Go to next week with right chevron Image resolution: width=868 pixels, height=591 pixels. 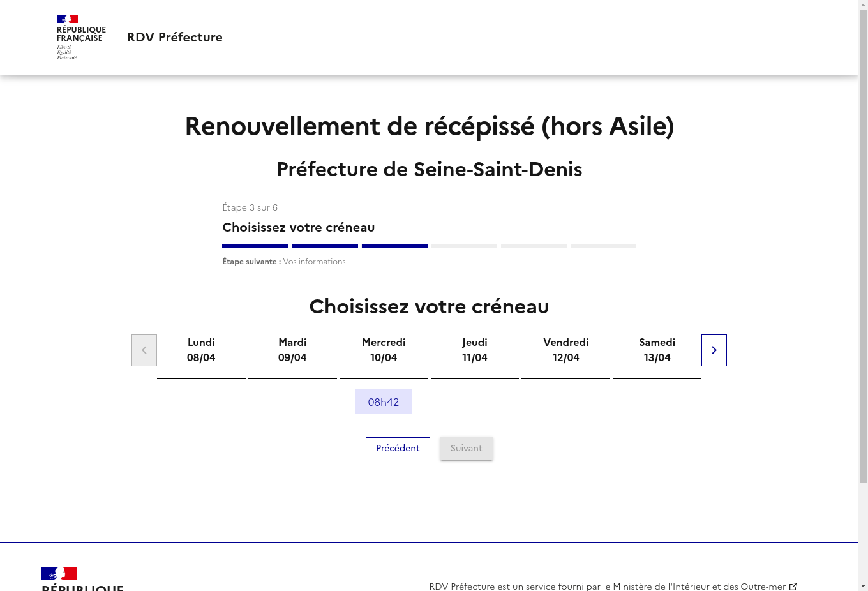pyautogui.click(x=714, y=350)
